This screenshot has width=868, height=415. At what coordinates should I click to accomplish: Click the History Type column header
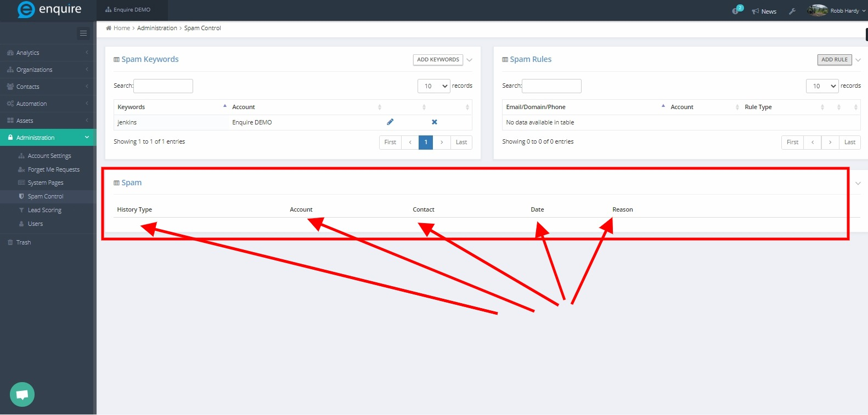pos(134,209)
